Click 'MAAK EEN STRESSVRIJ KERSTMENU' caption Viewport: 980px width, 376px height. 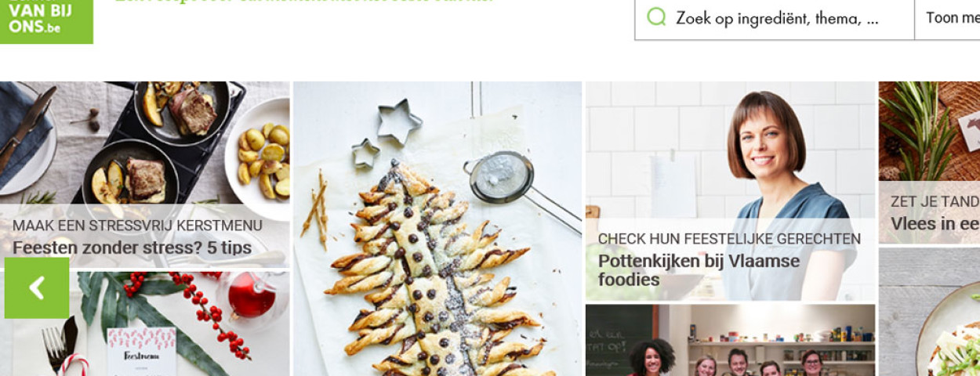(137, 226)
